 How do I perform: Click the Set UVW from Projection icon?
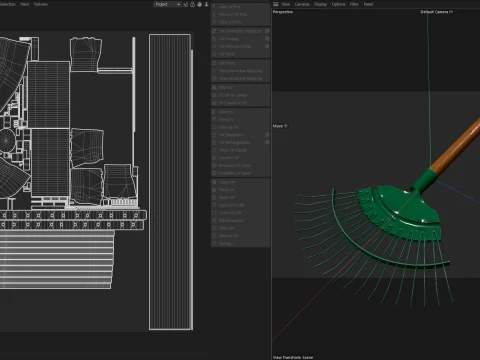click(x=214, y=31)
